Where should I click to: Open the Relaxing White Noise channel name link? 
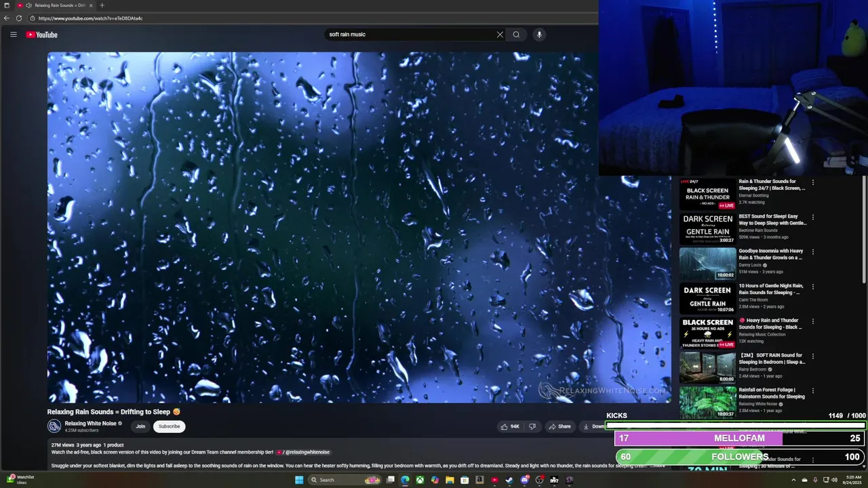tap(90, 424)
